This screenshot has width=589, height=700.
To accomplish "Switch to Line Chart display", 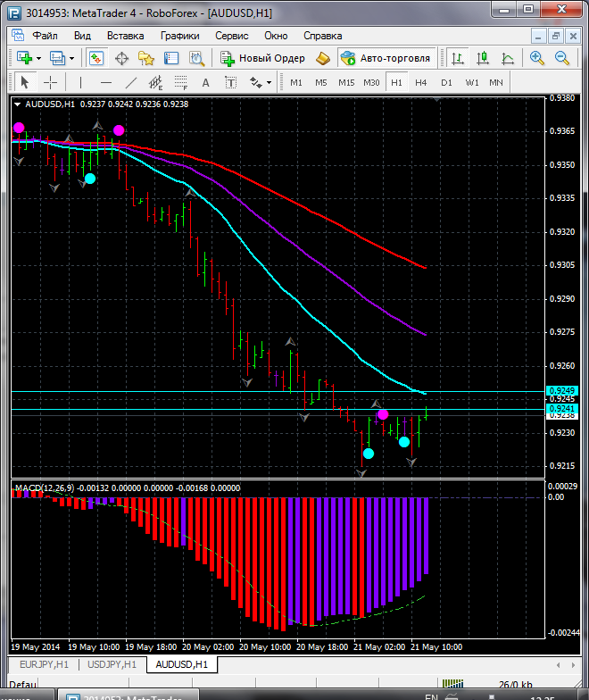I will 508,58.
